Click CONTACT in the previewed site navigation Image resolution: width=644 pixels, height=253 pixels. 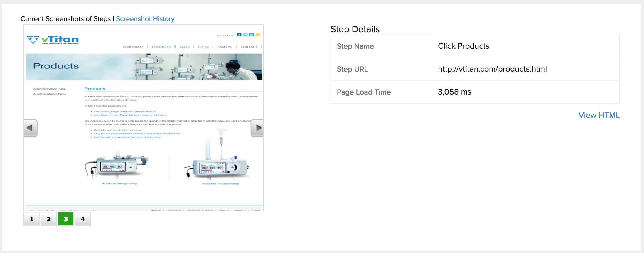pyautogui.click(x=249, y=47)
